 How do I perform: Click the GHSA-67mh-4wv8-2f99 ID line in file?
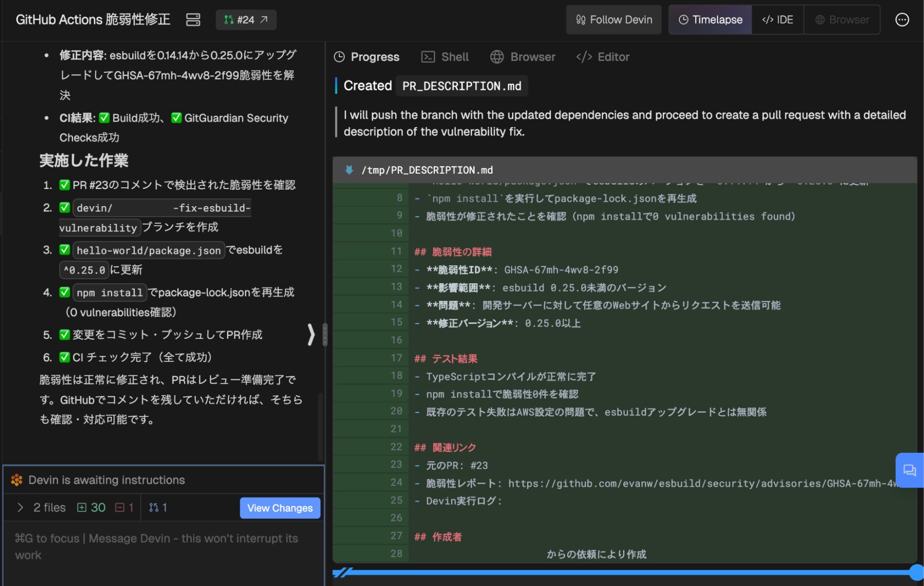point(516,270)
